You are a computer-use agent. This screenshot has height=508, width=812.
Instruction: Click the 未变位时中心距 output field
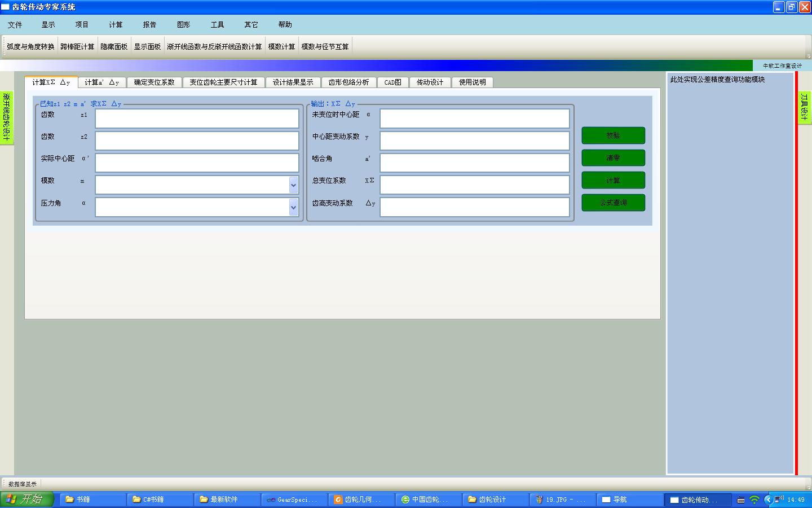[475, 119]
